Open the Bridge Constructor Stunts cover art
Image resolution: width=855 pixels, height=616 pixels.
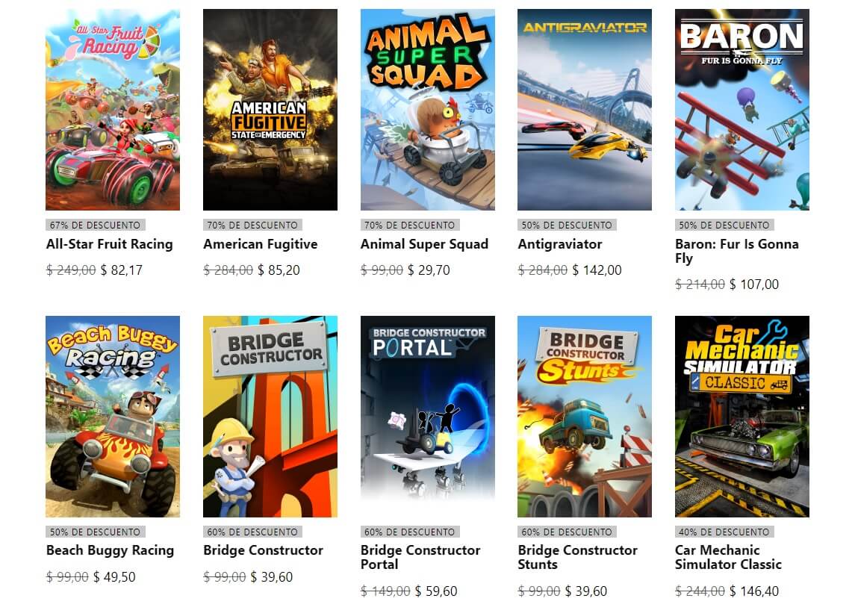tap(585, 417)
